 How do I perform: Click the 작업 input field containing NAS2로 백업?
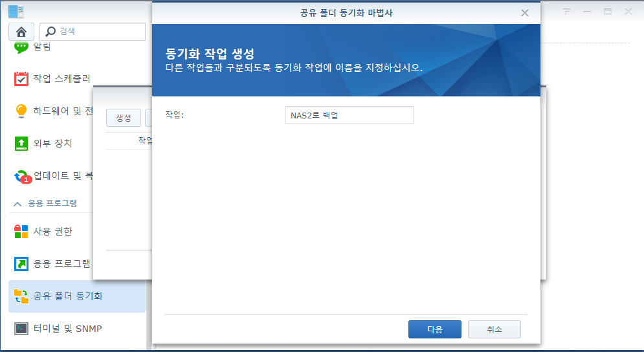pyautogui.click(x=349, y=115)
